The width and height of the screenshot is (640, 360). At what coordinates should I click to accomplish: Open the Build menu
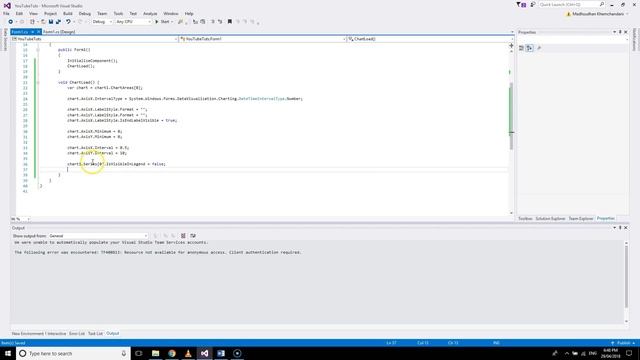(x=68, y=13)
